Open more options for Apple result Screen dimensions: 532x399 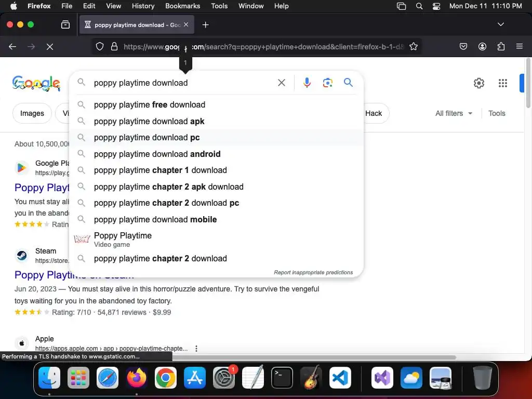196,349
